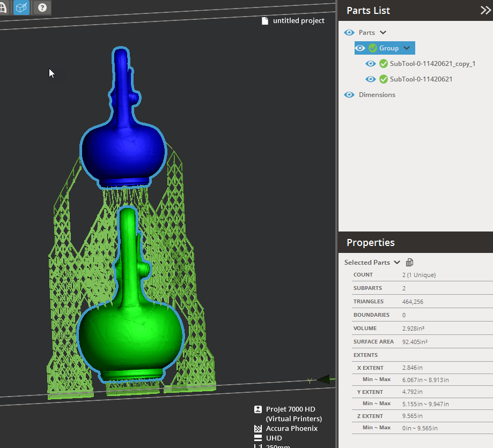Collapse the Parts List panel with double chevron

coord(484,10)
